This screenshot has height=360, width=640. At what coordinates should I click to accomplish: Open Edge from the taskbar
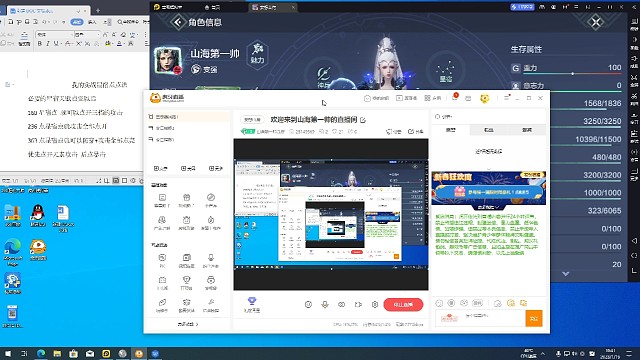click(41, 353)
